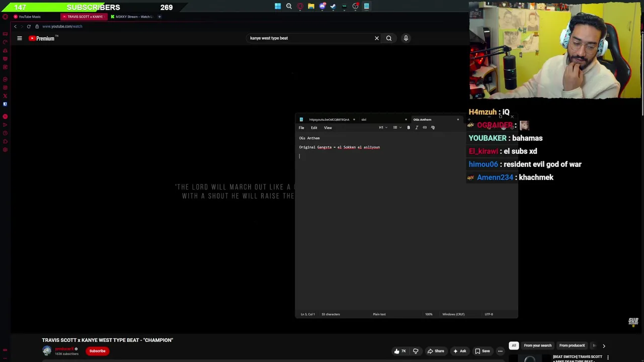Click OGs Anthem first line in editor
The image size is (644, 362).
pyautogui.click(x=309, y=138)
